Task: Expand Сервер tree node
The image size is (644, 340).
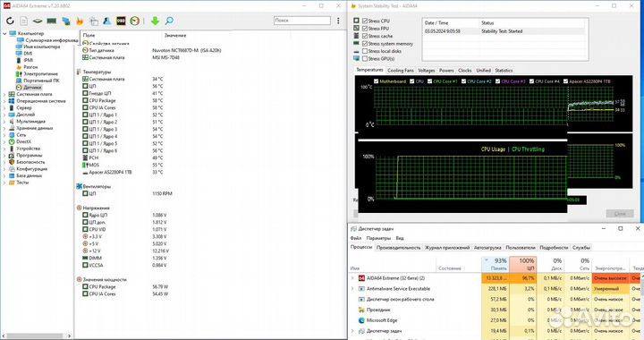Action: click(4, 108)
